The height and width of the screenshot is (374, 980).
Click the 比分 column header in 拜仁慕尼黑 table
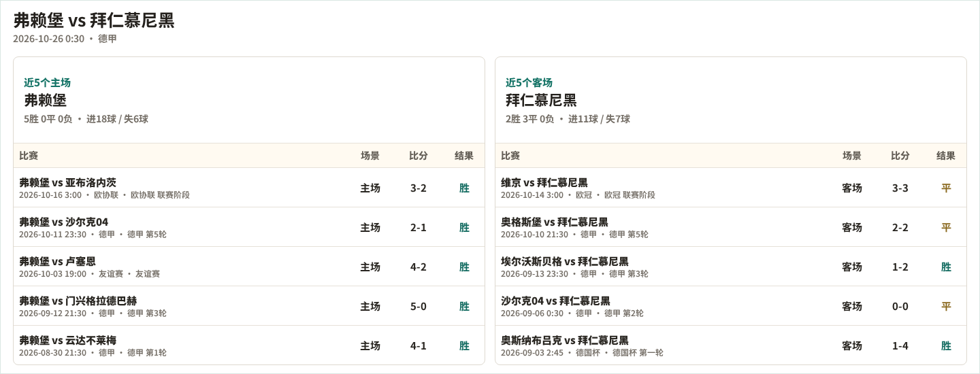pos(900,156)
